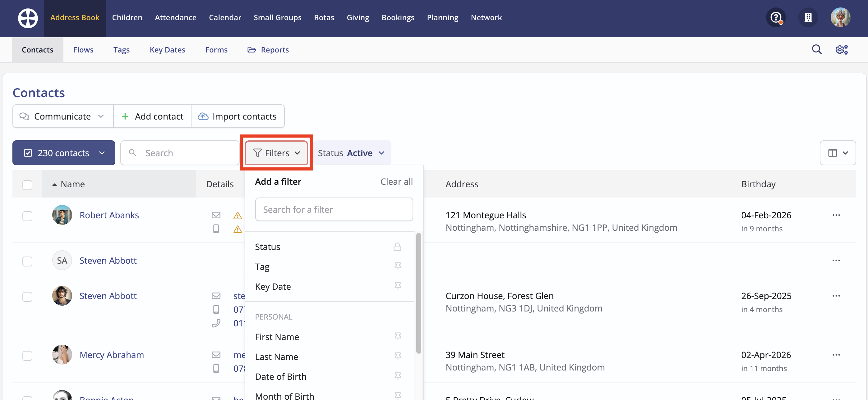
Task: Tick the checkbox for Steven Abbott with SA avatar
Action: tap(27, 261)
